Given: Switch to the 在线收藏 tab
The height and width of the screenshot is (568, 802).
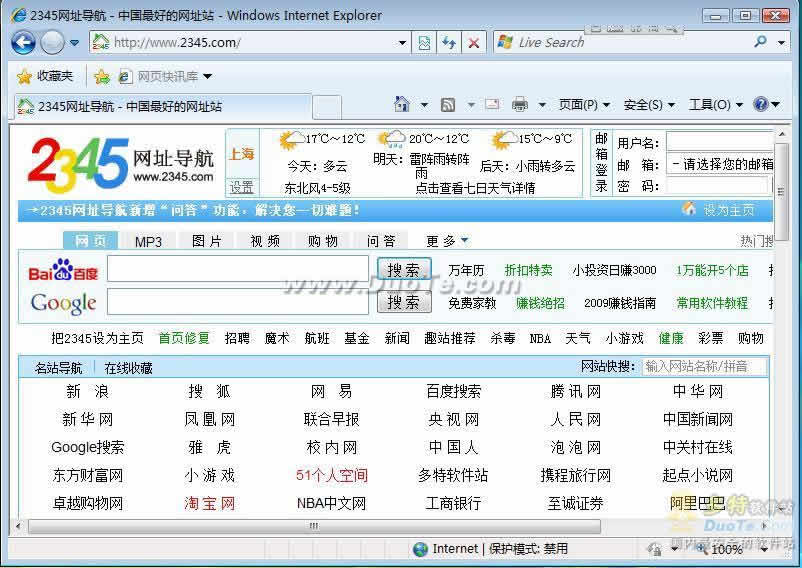Looking at the screenshot, I should [128, 368].
